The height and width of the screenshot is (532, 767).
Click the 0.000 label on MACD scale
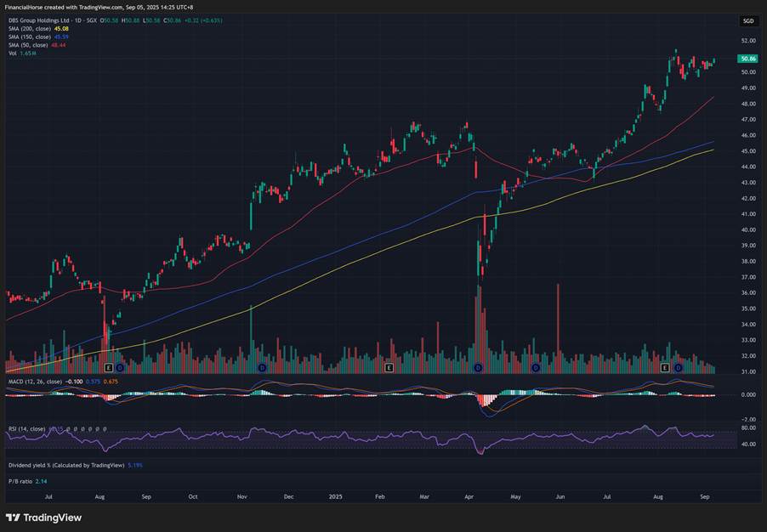pos(748,394)
